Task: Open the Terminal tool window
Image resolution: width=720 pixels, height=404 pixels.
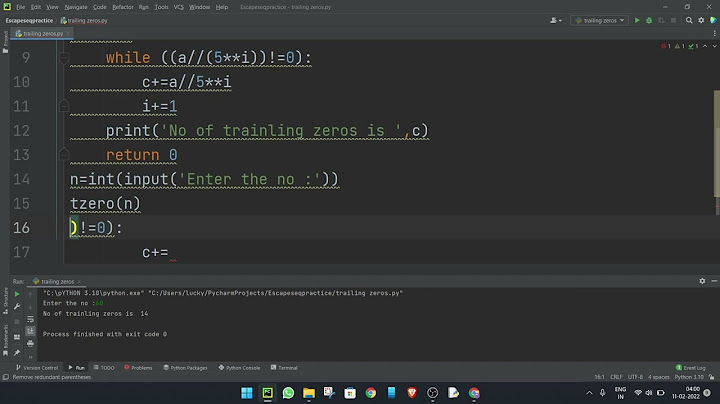Action: 284,368
